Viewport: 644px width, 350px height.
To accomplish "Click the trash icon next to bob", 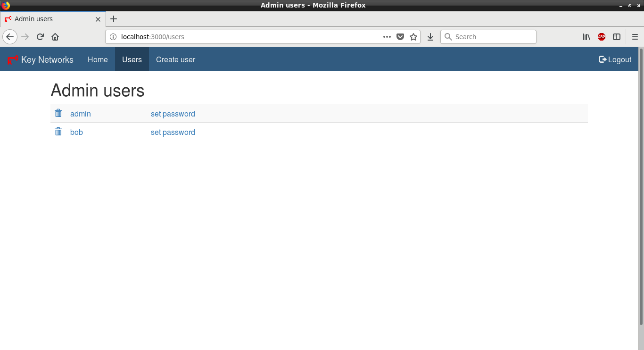I will [58, 132].
